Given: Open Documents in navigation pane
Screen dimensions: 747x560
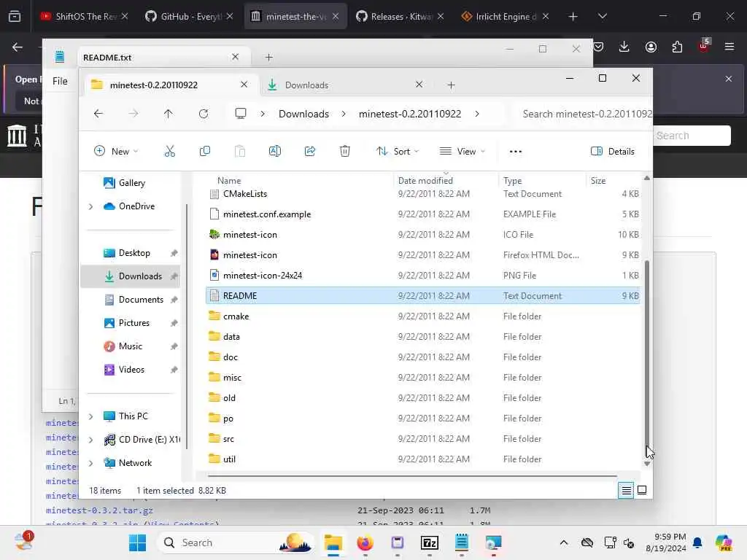Looking at the screenshot, I should coord(141,300).
